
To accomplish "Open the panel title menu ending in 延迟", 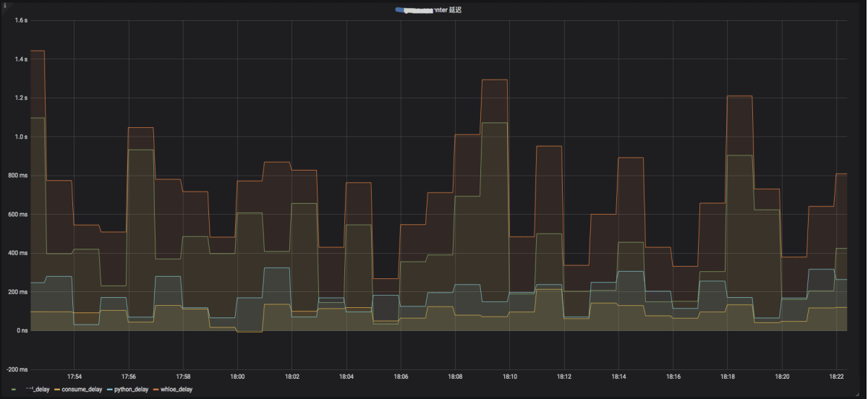I will 434,10.
